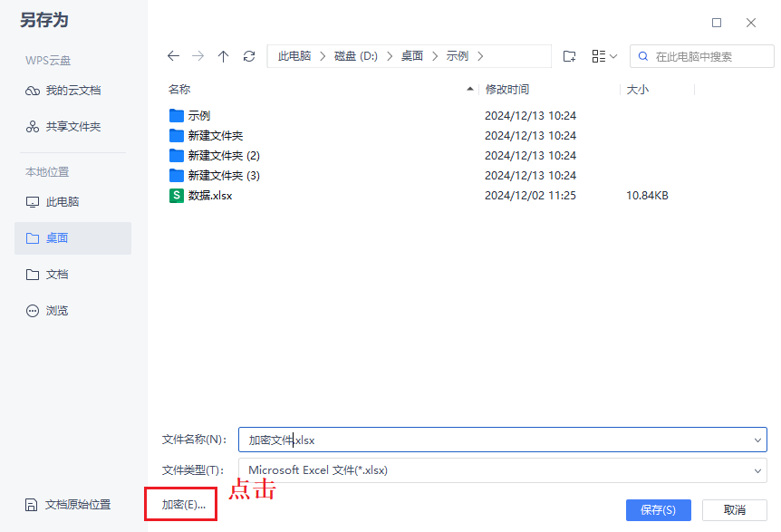781x532 pixels.
Task: Refresh the folder view
Action: pyautogui.click(x=249, y=55)
